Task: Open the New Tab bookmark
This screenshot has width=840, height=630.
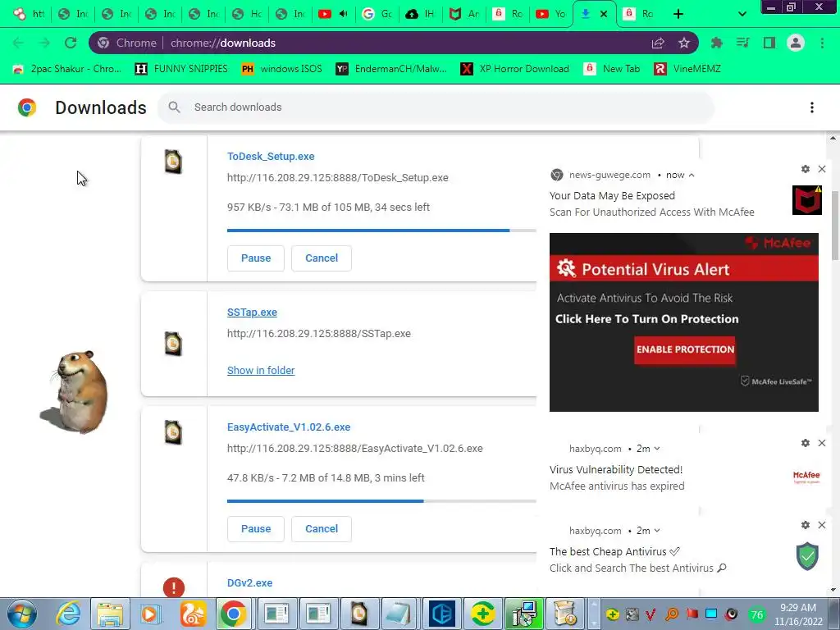Action: (x=611, y=69)
